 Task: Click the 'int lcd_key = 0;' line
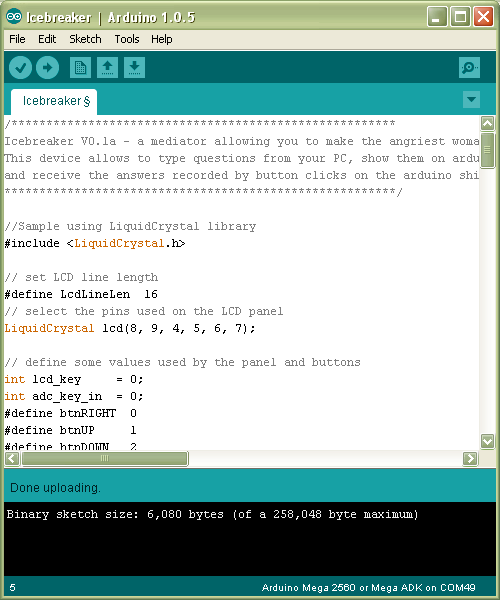[74, 379]
